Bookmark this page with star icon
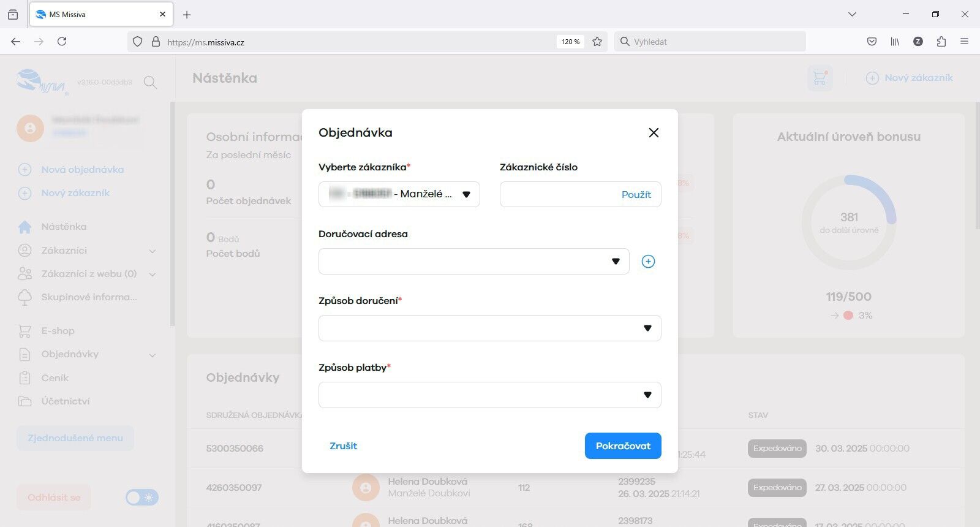Viewport: 980px width, 527px height. (597, 42)
